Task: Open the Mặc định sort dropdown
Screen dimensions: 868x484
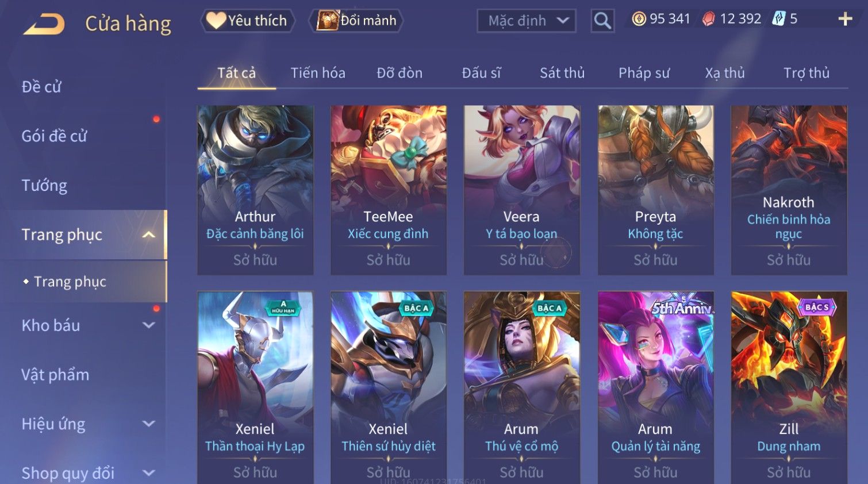Action: (x=527, y=21)
